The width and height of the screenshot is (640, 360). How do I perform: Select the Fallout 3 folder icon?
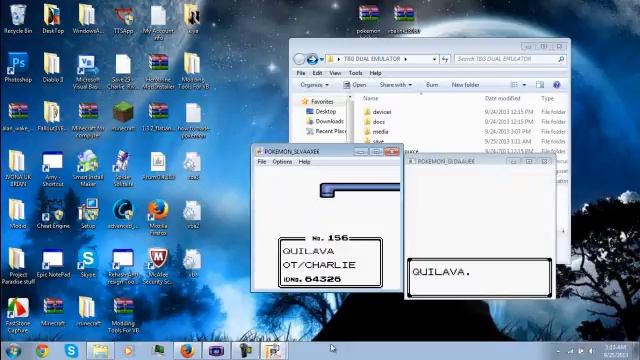pyautogui.click(x=53, y=116)
